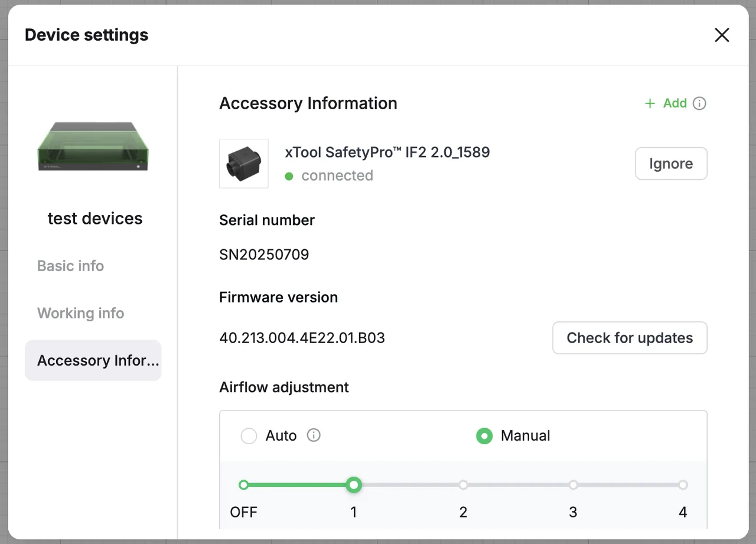
Task: Set airflow slider to level 4
Action: pos(683,485)
